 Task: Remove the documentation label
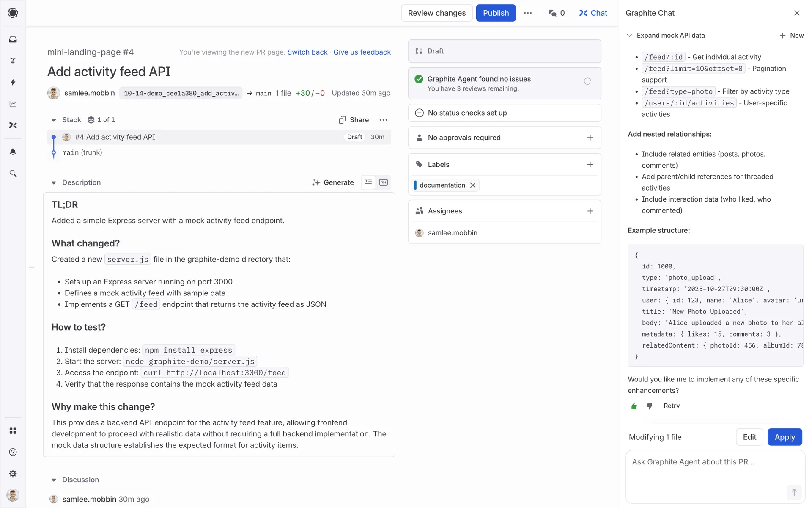[473, 185]
